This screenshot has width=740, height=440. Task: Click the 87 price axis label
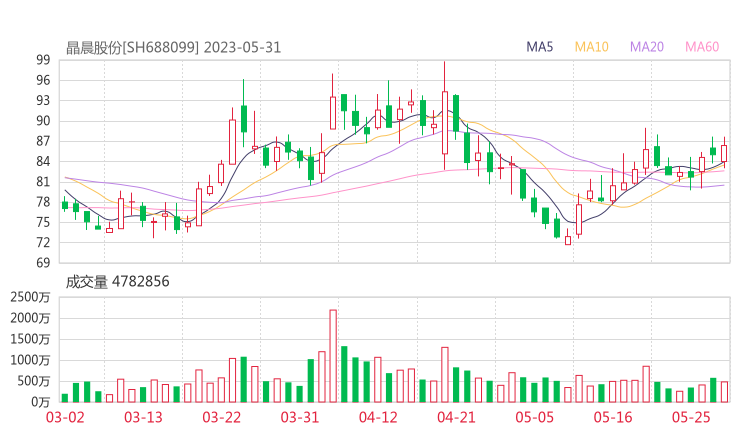43,141
